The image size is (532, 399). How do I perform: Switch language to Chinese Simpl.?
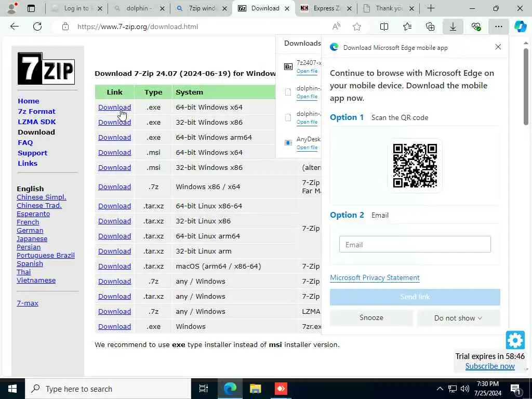click(42, 197)
